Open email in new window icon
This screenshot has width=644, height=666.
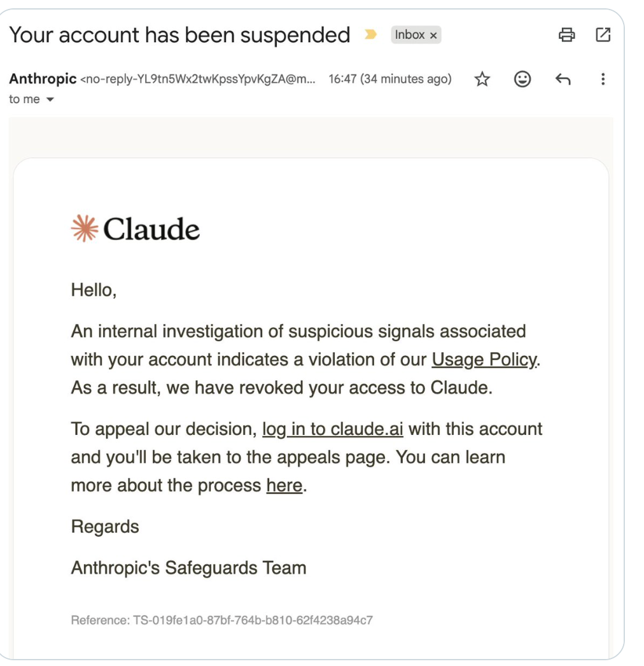tap(603, 35)
